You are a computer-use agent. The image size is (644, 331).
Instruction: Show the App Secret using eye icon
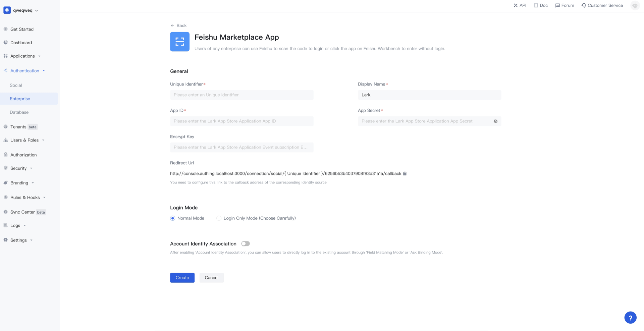[495, 121]
